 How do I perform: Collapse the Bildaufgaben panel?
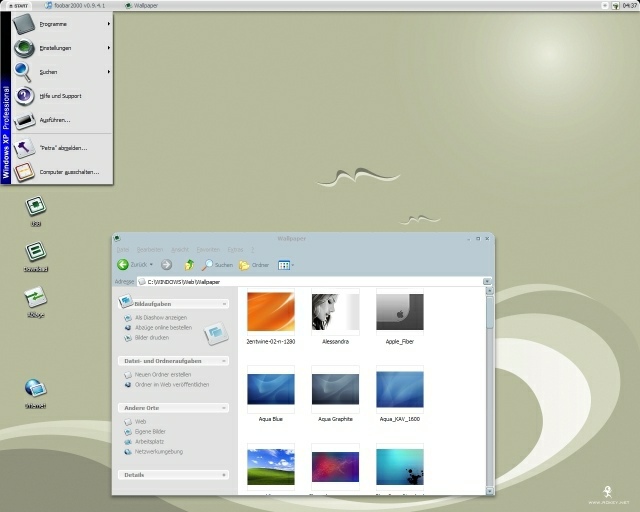point(224,304)
